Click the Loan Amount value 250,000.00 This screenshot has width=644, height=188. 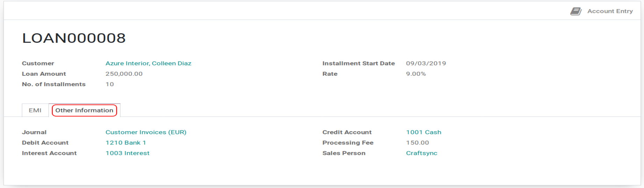click(124, 74)
